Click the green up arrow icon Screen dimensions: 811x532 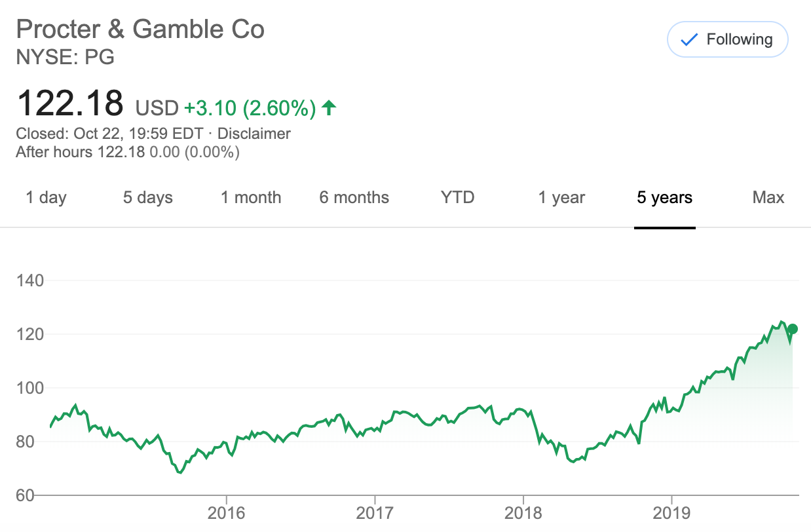(x=329, y=107)
